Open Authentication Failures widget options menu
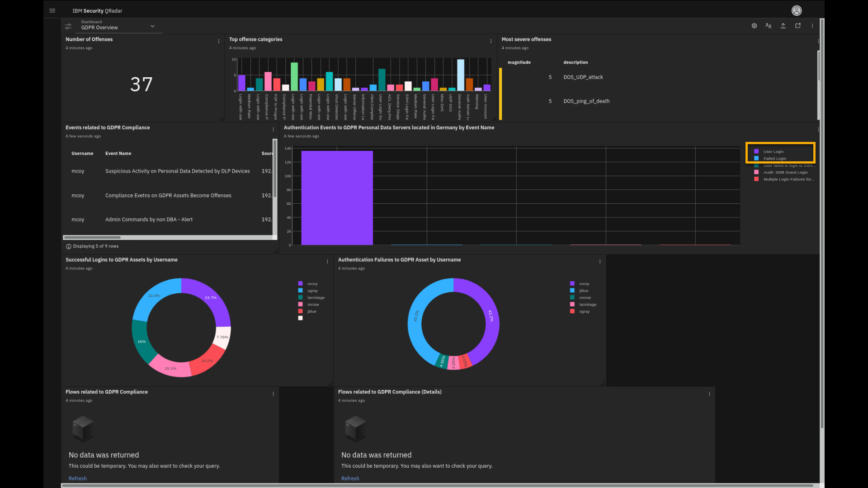The height and width of the screenshot is (488, 868). coord(600,262)
